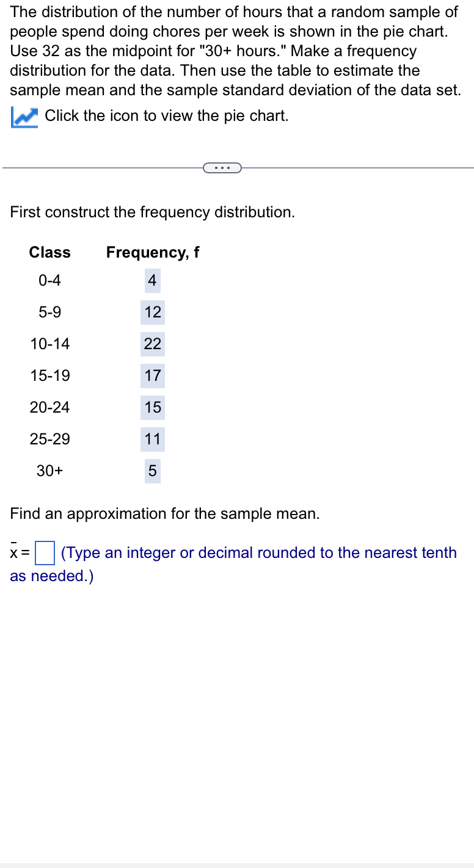Screen dimensions: 474x868
Task: Select the frequency 22 for class 10-14
Action: pyautogui.click(x=152, y=344)
